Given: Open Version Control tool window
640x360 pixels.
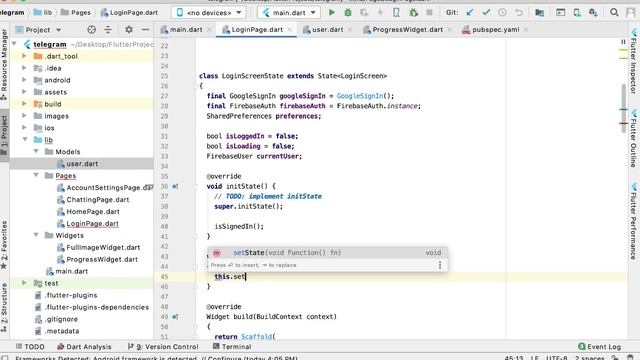Looking at the screenshot, I should [163, 347].
